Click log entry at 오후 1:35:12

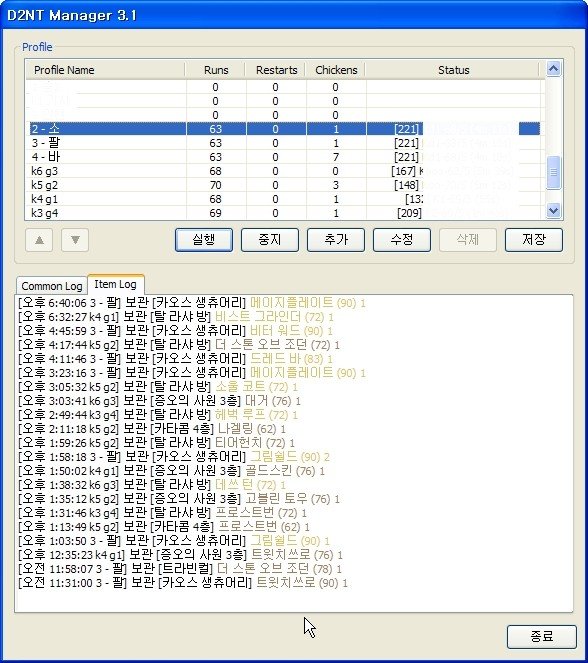pos(179,499)
